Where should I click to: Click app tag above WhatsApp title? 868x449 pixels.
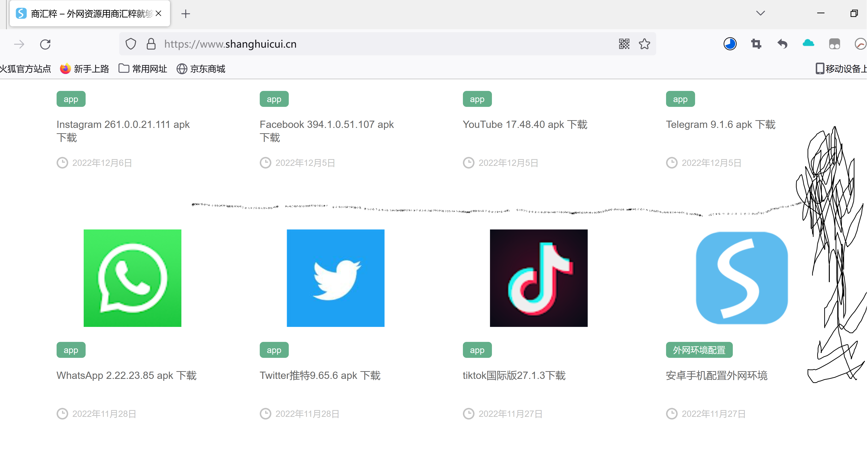(71, 350)
